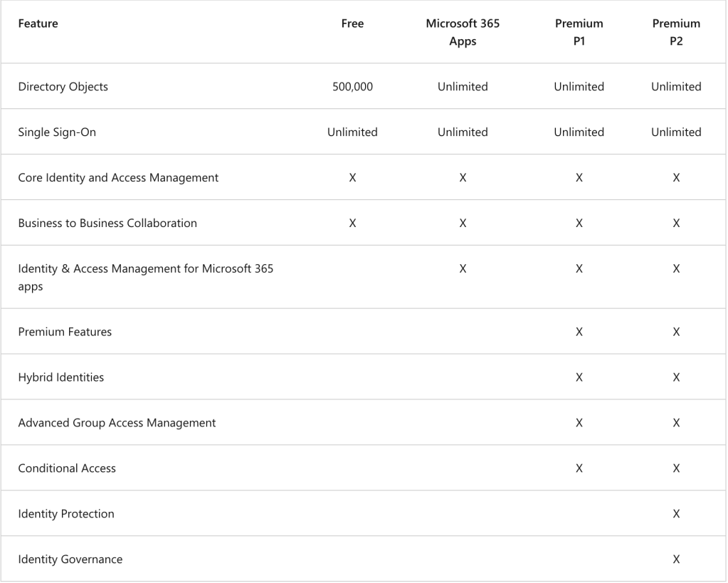Image resolution: width=728 pixels, height=583 pixels.
Task: Select the Premium P1 column header
Action: pyautogui.click(x=579, y=32)
